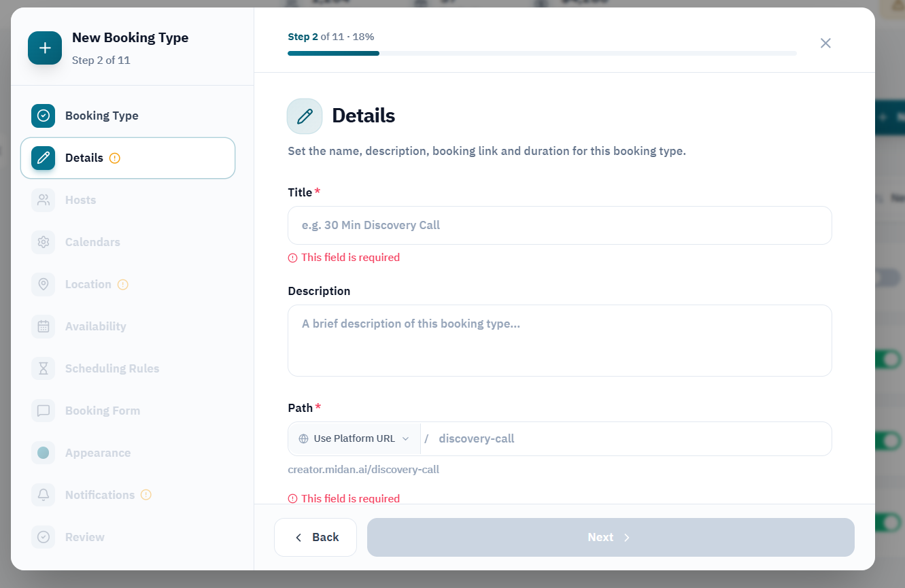Click the 'Set the name, description...' subtitle text
This screenshot has width=905, height=588.
(487, 151)
